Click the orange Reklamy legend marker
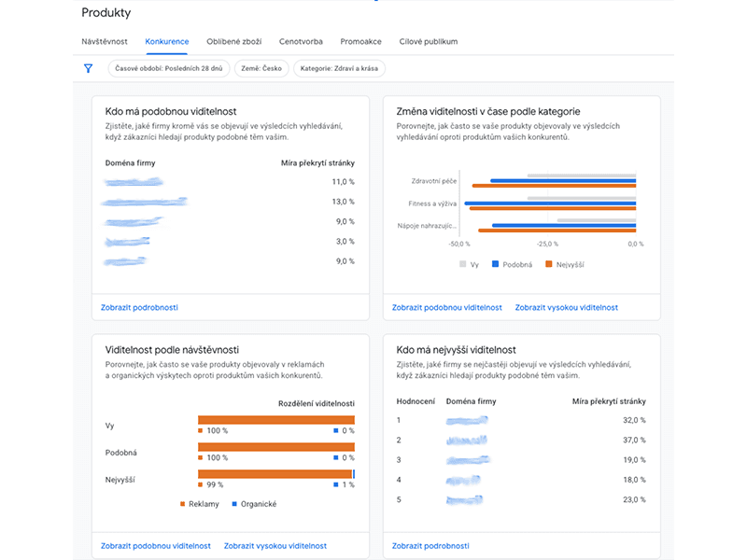 tap(182, 504)
